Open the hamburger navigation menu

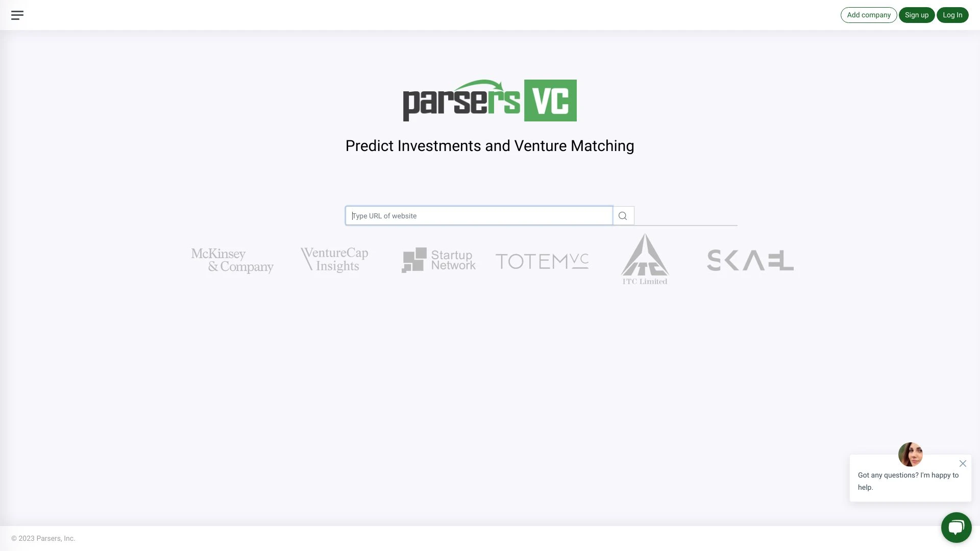[x=17, y=15]
